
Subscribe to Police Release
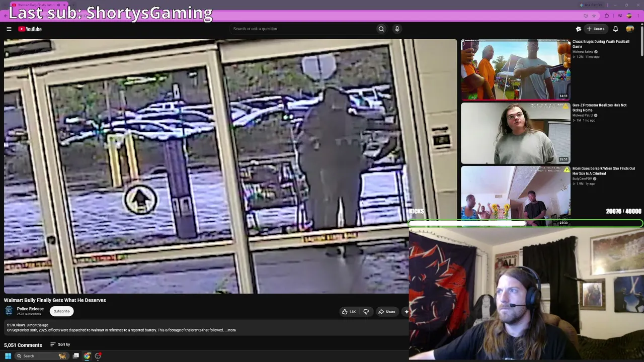point(62,311)
